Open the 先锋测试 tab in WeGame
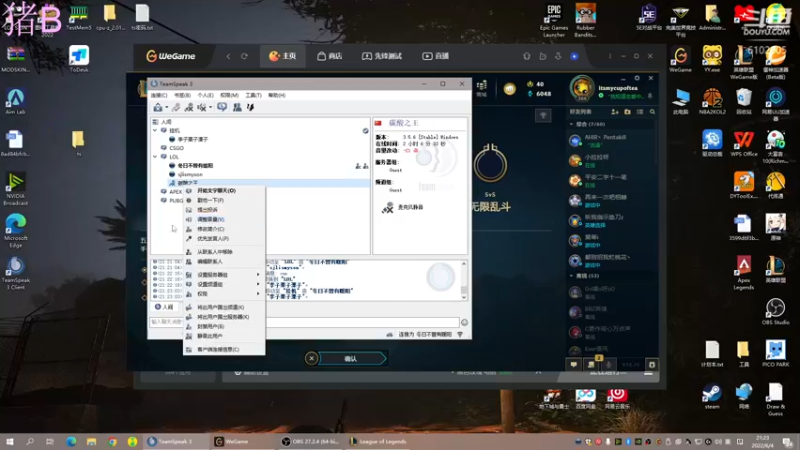The image size is (800, 450). click(x=382, y=56)
